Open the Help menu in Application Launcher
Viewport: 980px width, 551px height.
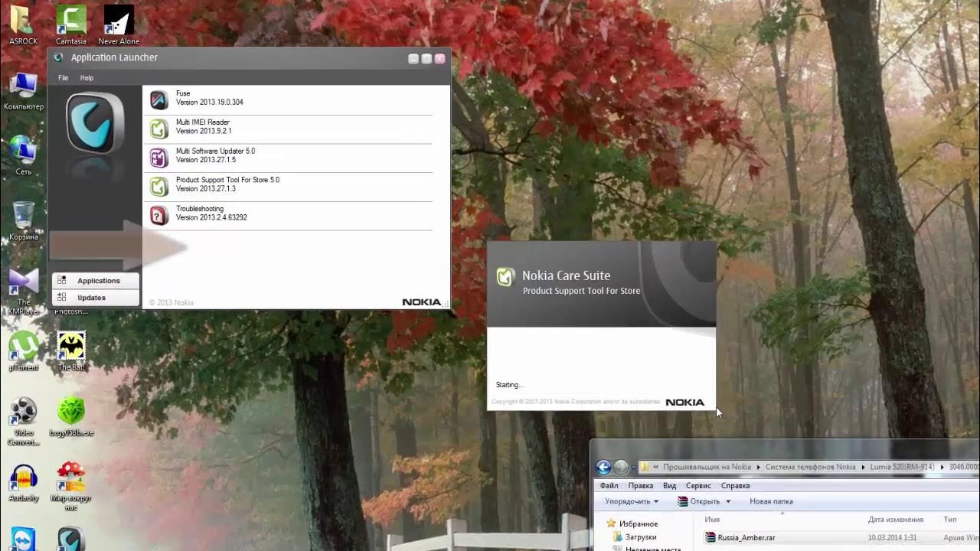click(87, 78)
